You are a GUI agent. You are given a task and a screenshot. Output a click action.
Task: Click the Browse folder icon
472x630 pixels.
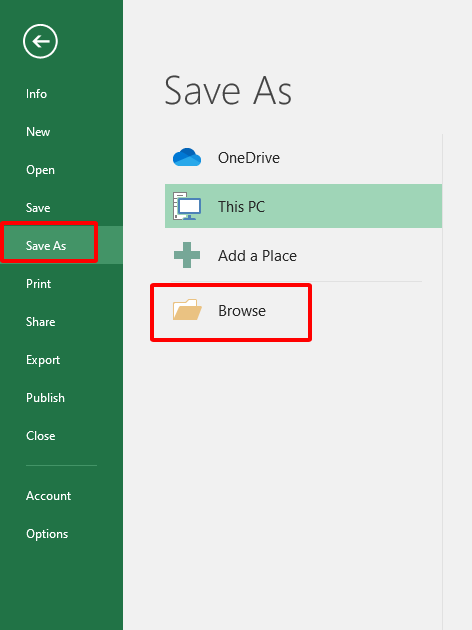(187, 310)
